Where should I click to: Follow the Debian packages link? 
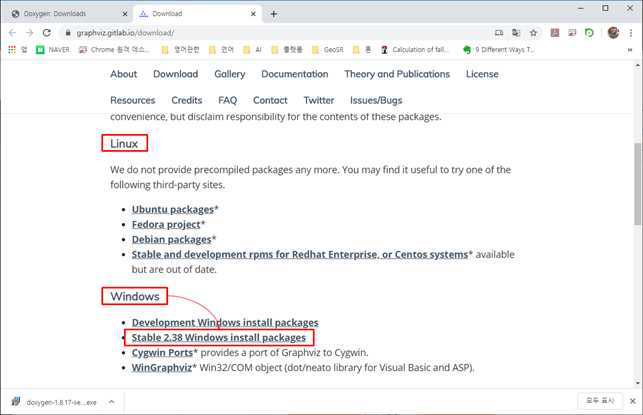tap(171, 239)
